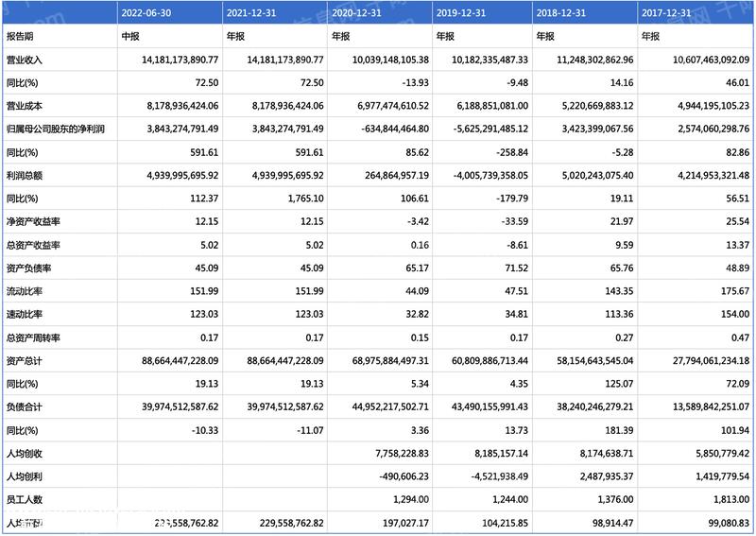Image resolution: width=756 pixels, height=536 pixels.
Task: Click the 归属母公司股东的净利润 row label
Action: tap(56, 129)
